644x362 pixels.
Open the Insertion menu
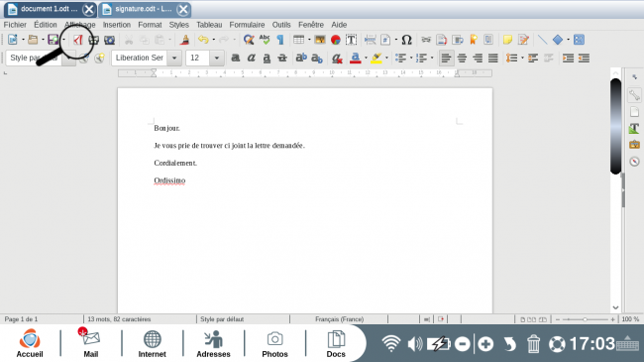[117, 25]
